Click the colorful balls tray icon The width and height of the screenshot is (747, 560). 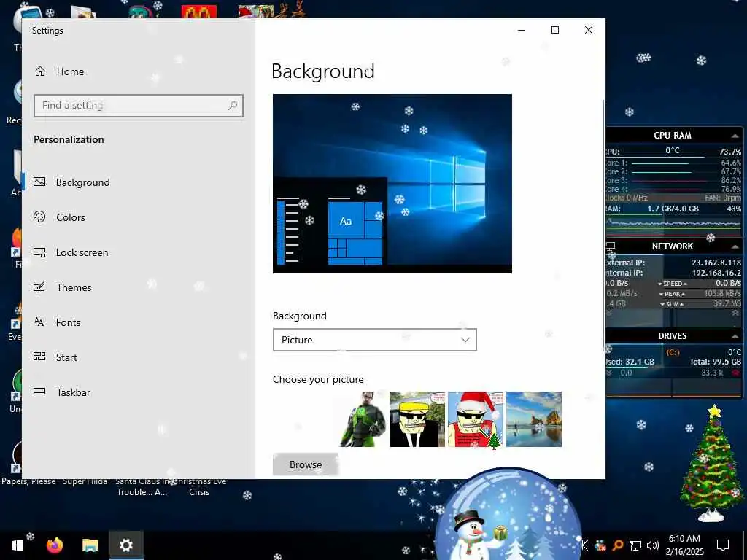[x=601, y=545]
